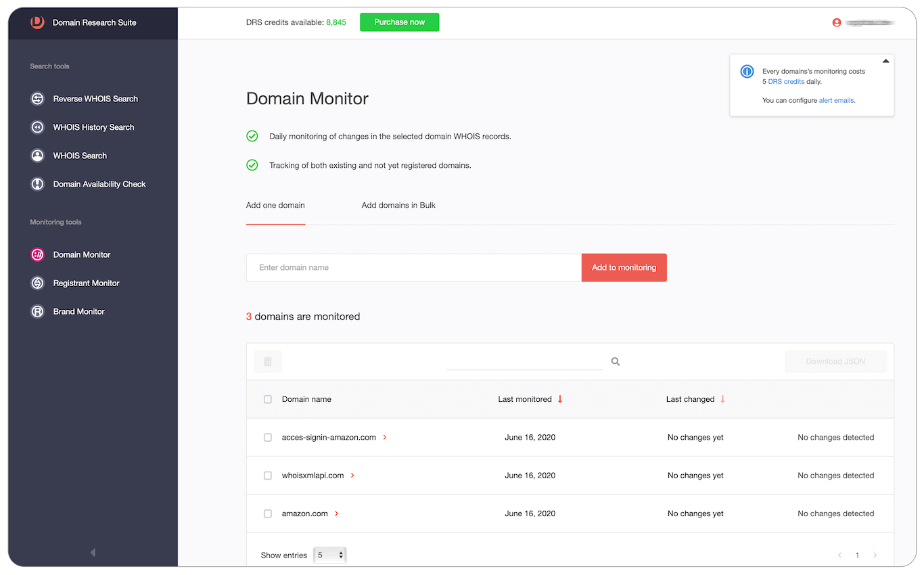Screen dimensions: 924x575
Task: Sort by Last monitored arrow
Action: point(560,399)
